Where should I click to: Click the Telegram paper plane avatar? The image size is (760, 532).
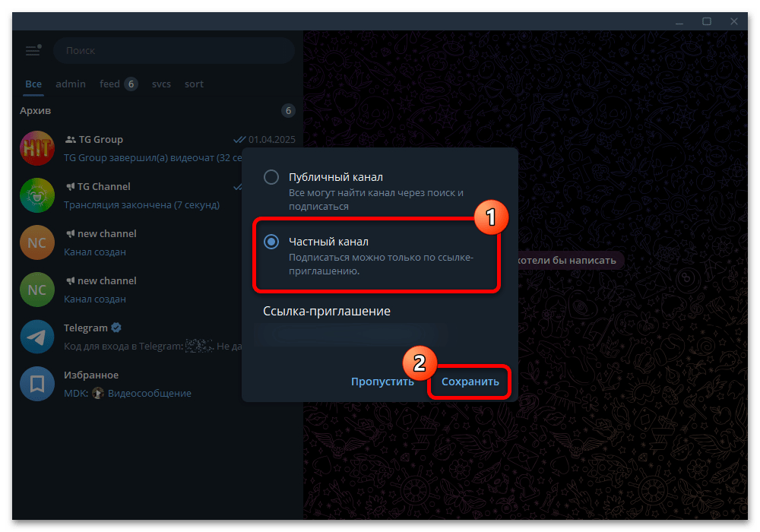pyautogui.click(x=36, y=337)
